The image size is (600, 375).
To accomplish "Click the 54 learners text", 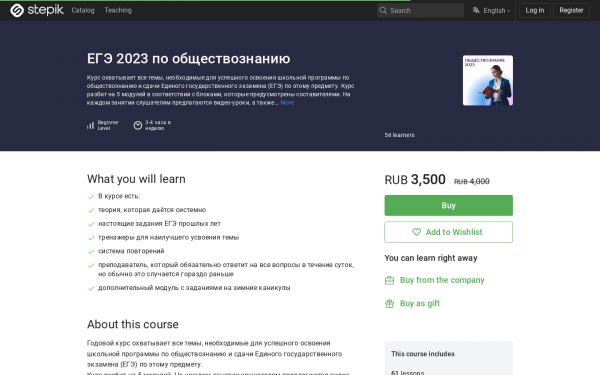I will [399, 135].
